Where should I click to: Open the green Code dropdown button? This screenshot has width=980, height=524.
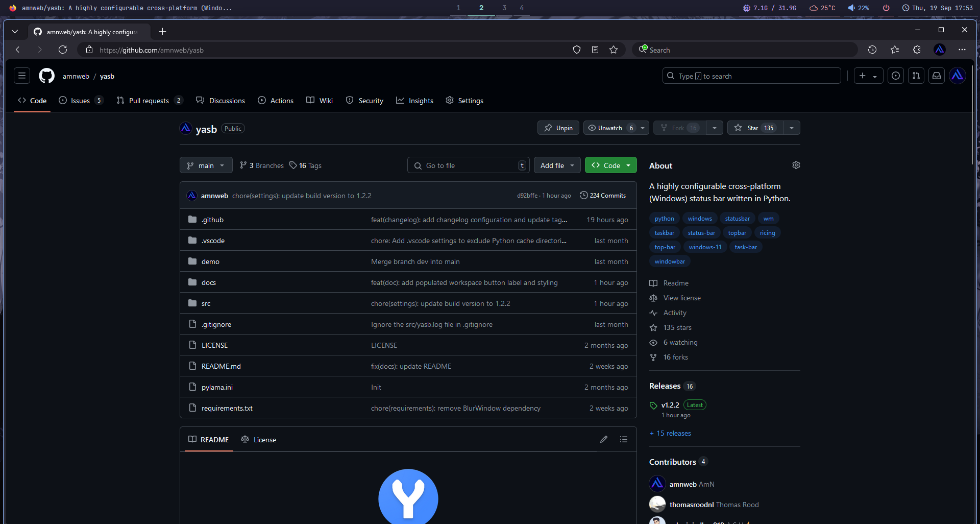pos(611,165)
